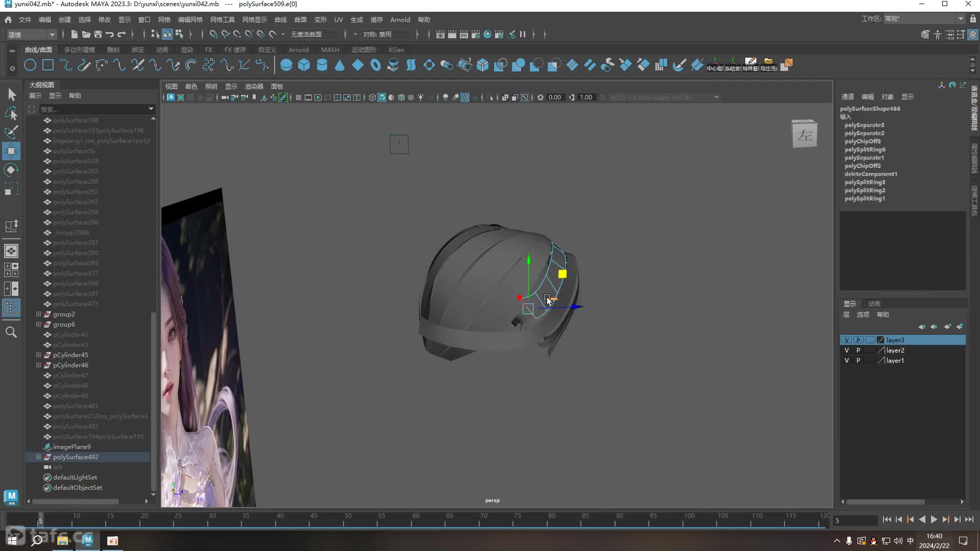Switch to the 多边形建模 shelf tab
The height and width of the screenshot is (551, 980).
coord(80,49)
